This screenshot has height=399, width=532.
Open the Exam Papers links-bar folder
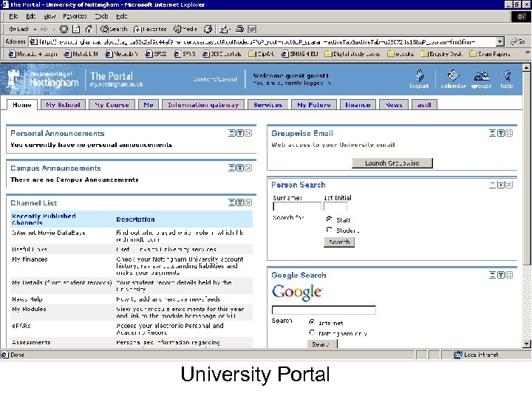[x=490, y=54]
